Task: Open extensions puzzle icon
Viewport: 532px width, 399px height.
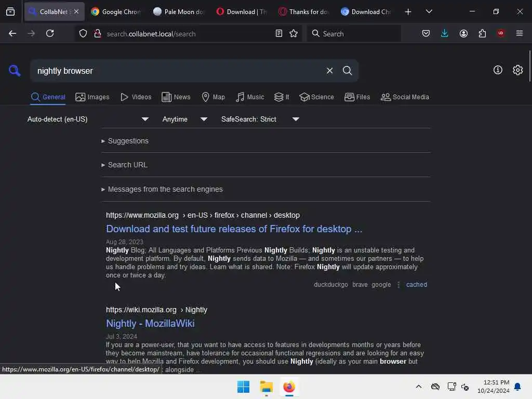Action: 482,33
